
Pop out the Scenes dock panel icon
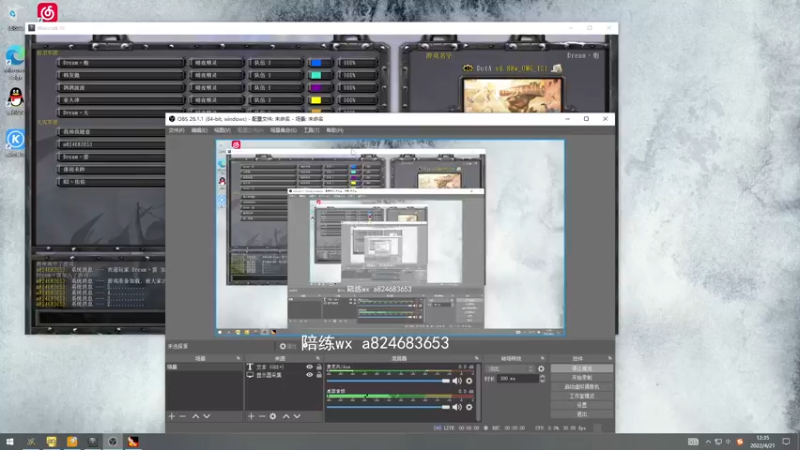click(x=238, y=358)
